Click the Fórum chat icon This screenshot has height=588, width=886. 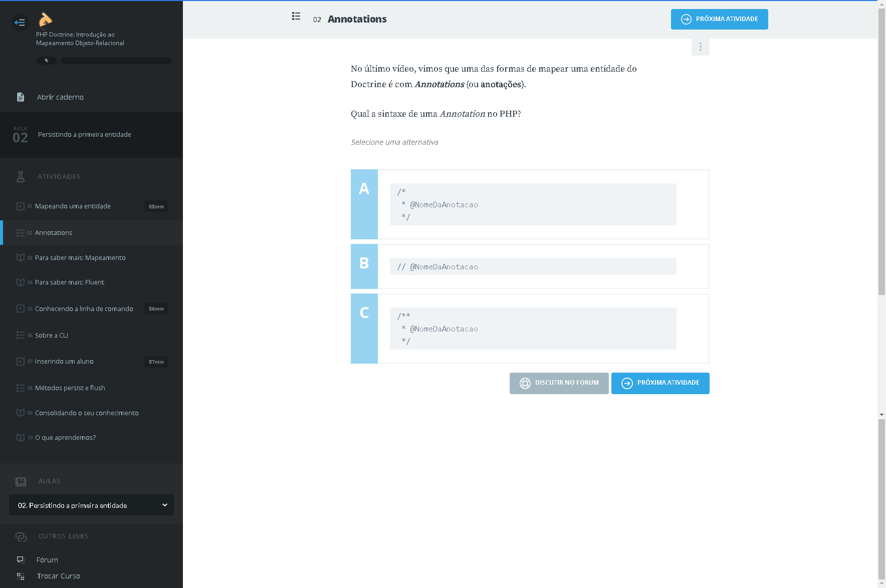pyautogui.click(x=21, y=560)
